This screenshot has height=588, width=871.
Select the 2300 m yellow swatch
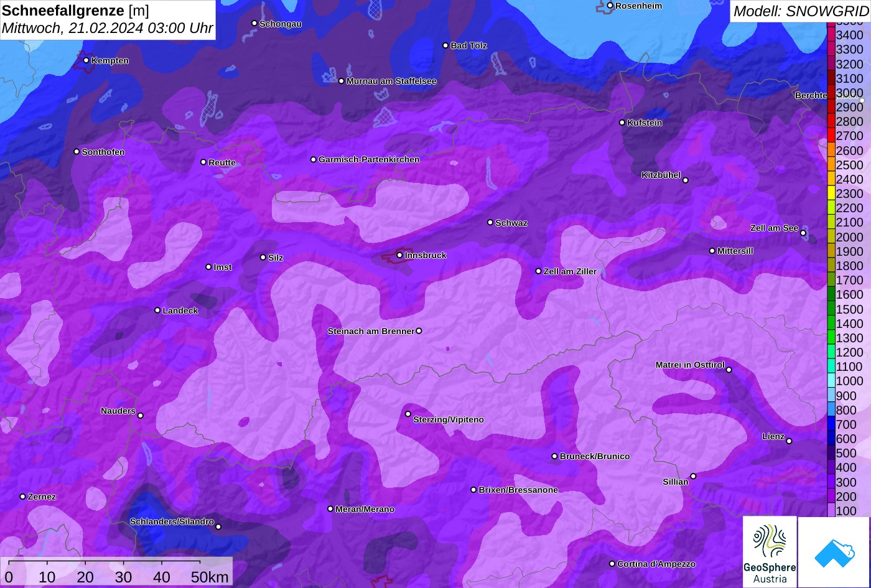(x=831, y=194)
